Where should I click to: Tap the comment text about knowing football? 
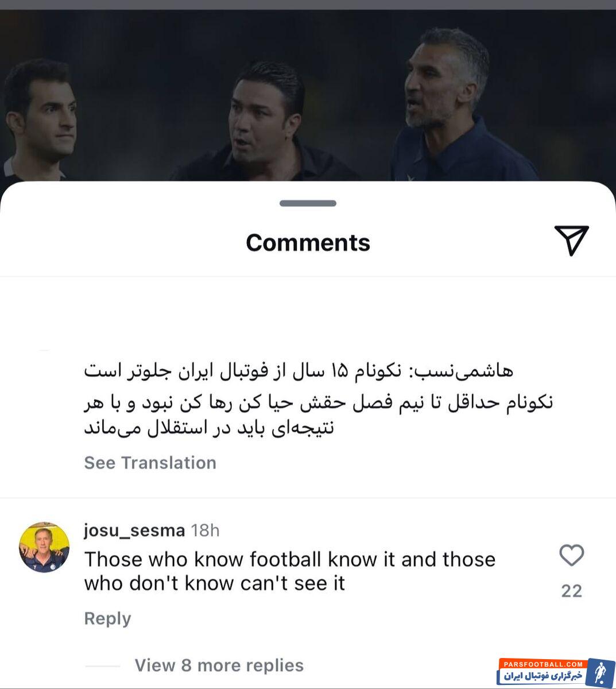click(x=290, y=571)
